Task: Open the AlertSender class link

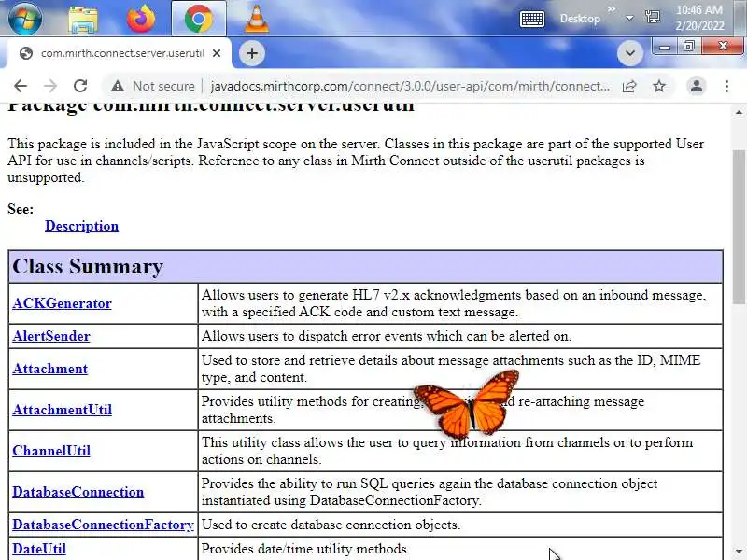Action: tap(51, 336)
